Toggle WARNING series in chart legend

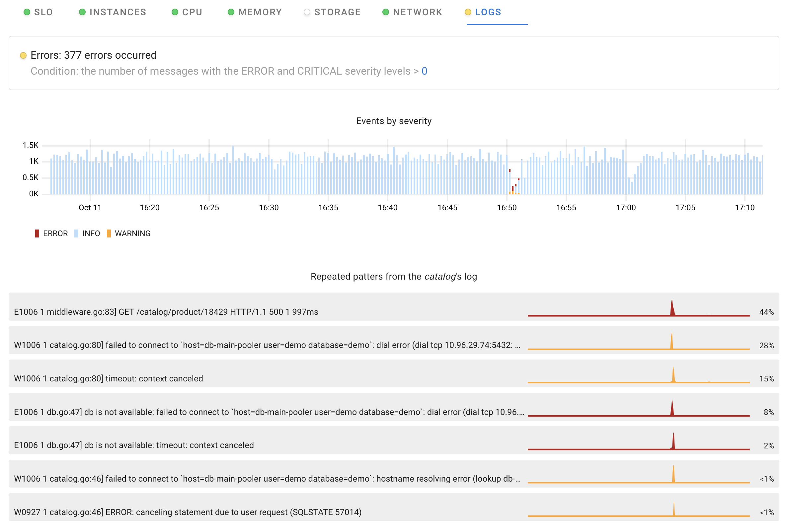coord(132,233)
